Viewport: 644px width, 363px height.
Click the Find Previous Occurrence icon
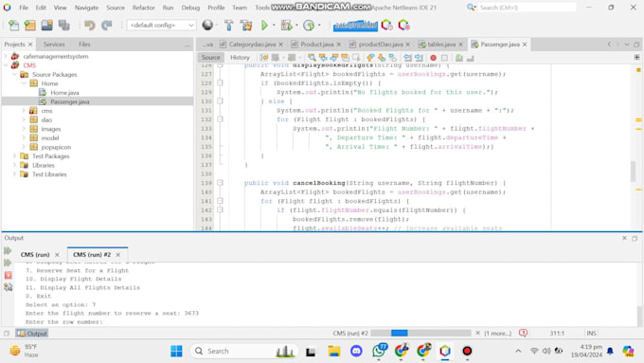tap(323, 58)
